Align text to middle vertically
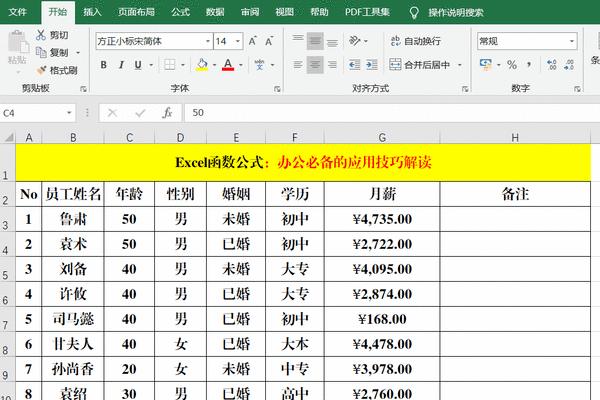 pos(315,41)
